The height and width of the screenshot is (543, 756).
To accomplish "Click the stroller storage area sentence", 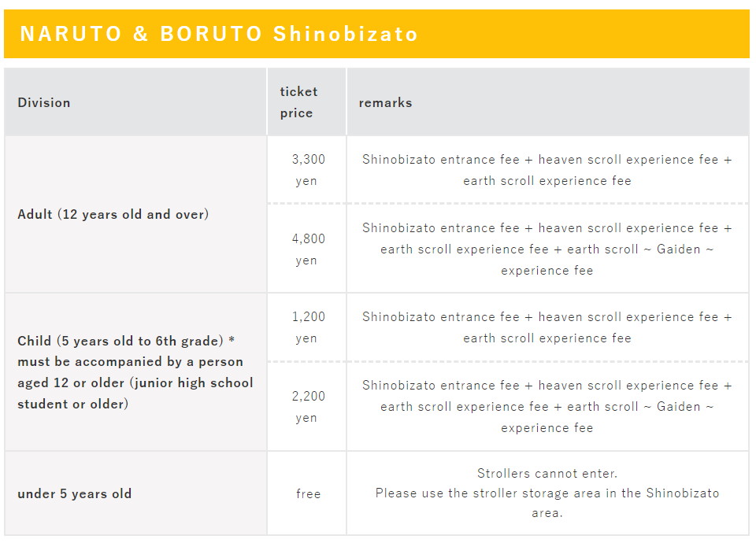I will (547, 503).
